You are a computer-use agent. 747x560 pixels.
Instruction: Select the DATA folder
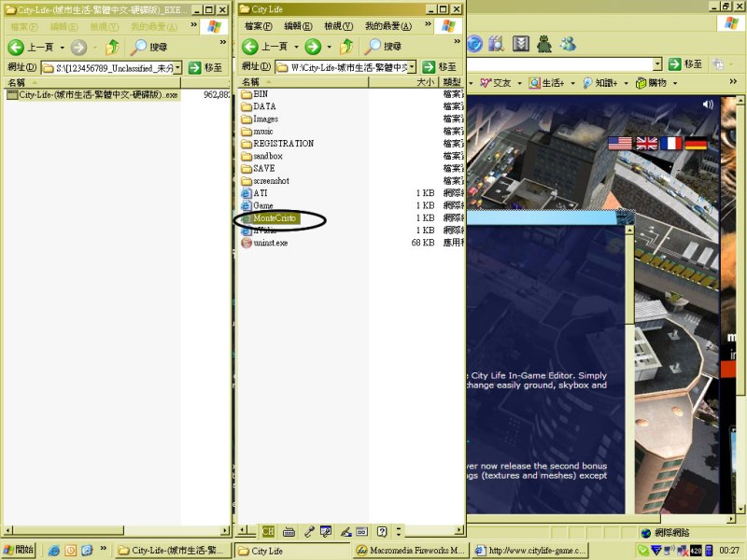[x=259, y=106]
